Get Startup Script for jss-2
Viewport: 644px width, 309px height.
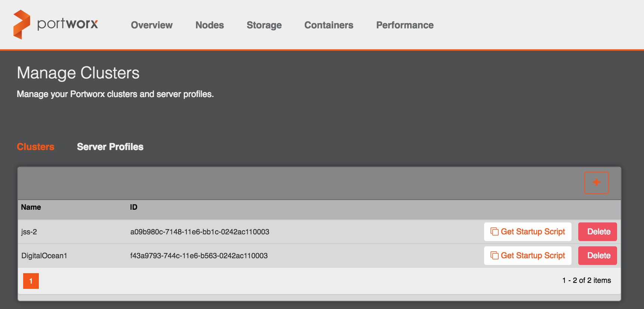point(527,232)
